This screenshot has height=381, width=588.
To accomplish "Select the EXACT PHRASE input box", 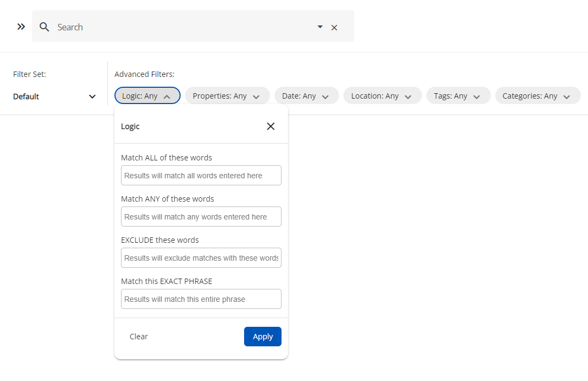I will click(201, 299).
